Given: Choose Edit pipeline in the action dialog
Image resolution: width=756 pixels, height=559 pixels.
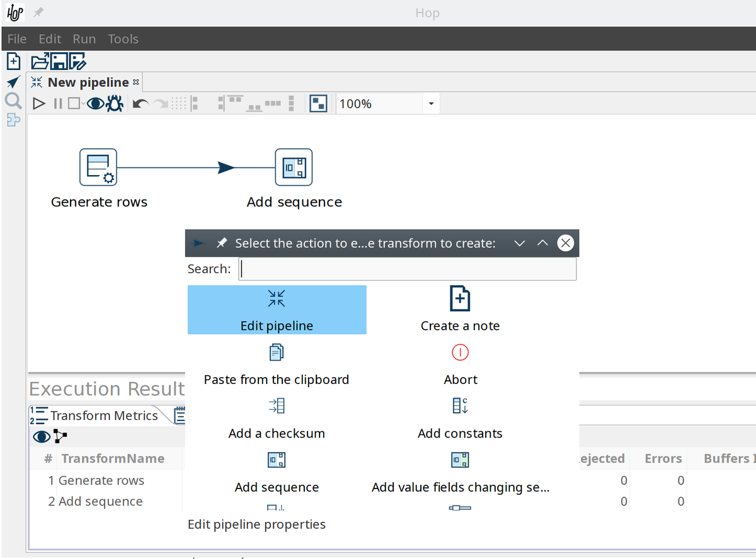Looking at the screenshot, I should pos(277,310).
